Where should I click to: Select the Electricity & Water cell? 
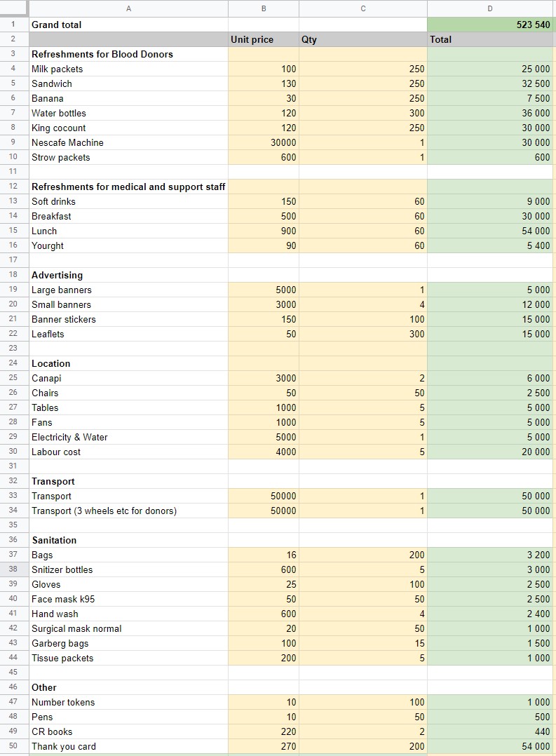(128, 438)
